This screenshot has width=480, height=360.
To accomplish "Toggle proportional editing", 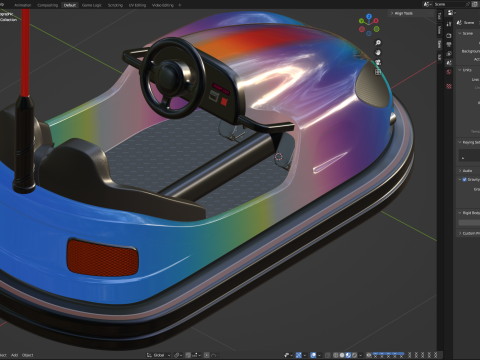I will 206,355.
